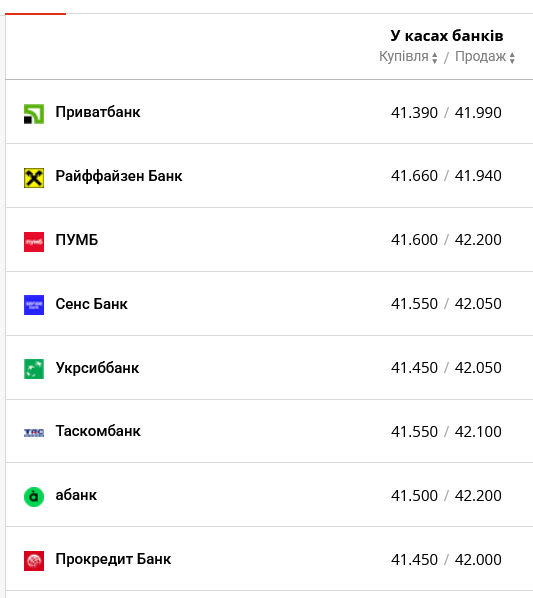Click the Купівля column label
The width and height of the screenshot is (533, 598).
pos(404,56)
